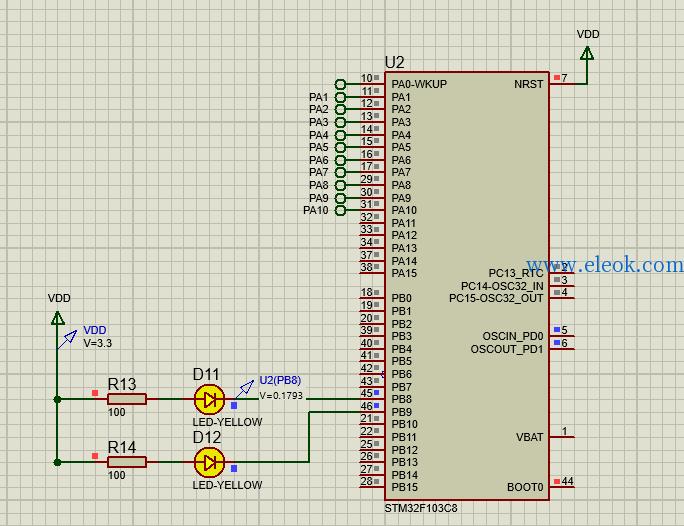Click LED-YELLOW label under D11

(227, 422)
